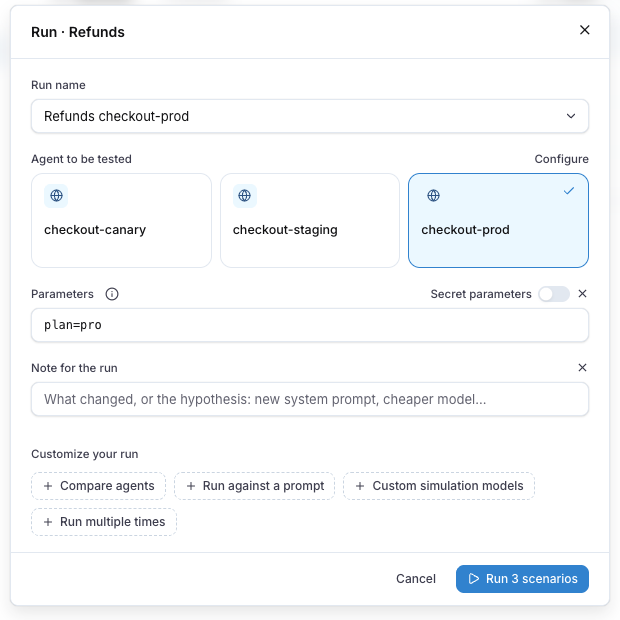This screenshot has height=620, width=620.
Task: Click the globe icon on checkout-staging card
Action: pos(245,196)
